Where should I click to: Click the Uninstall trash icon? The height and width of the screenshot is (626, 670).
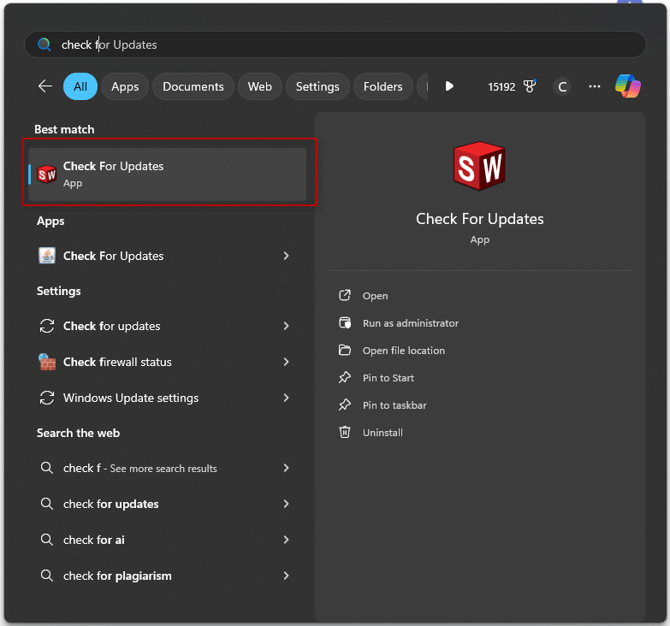[345, 433]
